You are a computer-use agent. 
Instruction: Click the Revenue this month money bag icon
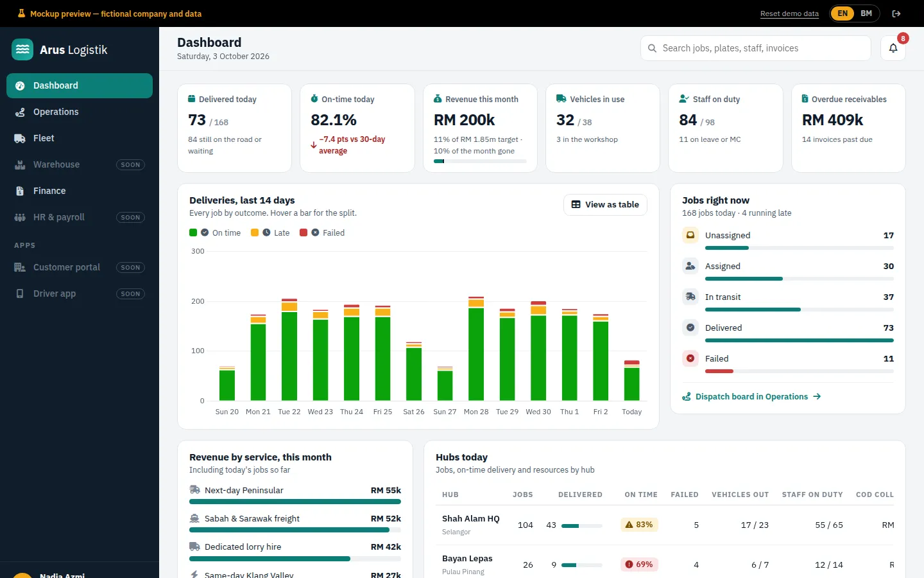438,99
